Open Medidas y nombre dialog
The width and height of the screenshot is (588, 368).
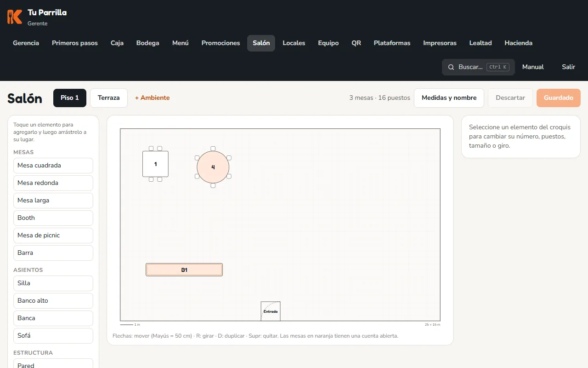tap(449, 98)
